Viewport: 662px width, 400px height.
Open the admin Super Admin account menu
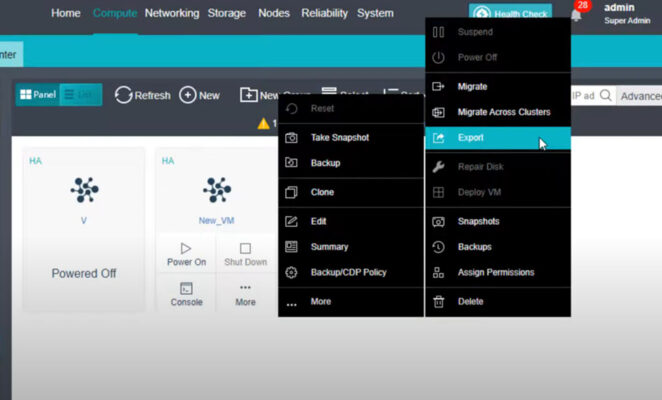[x=627, y=13]
